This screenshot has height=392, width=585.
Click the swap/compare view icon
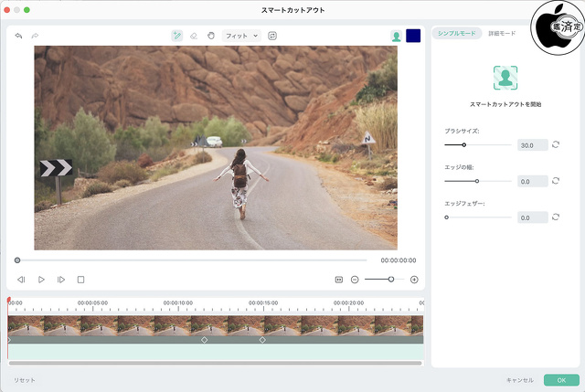point(272,36)
